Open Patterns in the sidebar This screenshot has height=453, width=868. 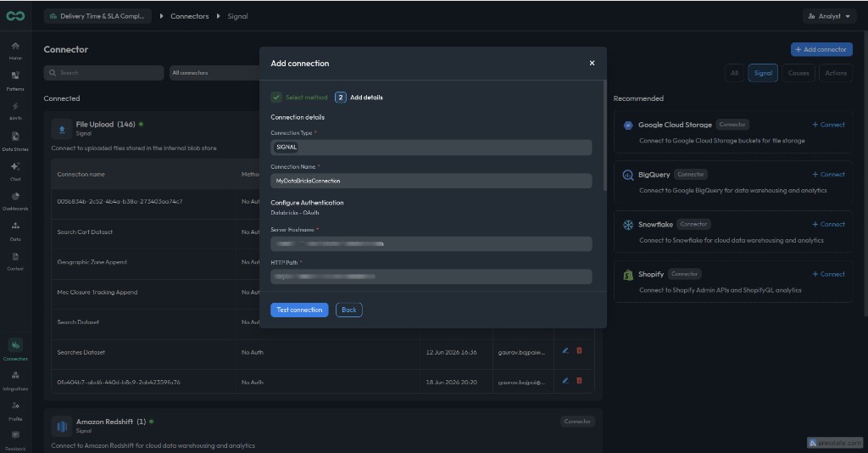(x=15, y=81)
